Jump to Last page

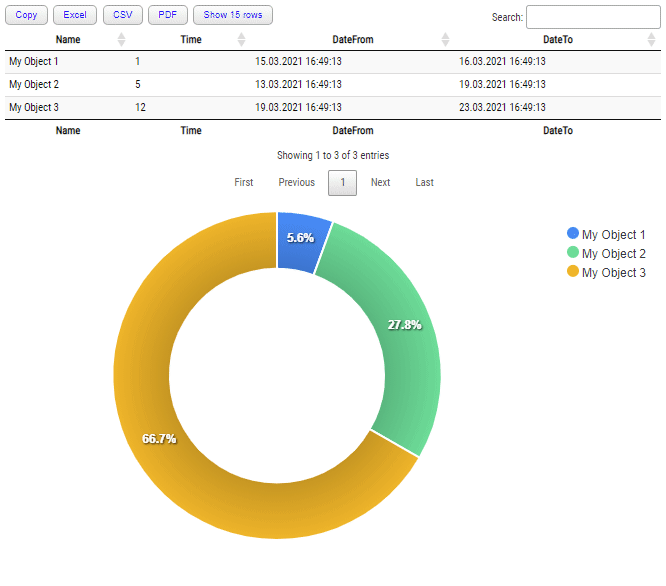click(424, 183)
